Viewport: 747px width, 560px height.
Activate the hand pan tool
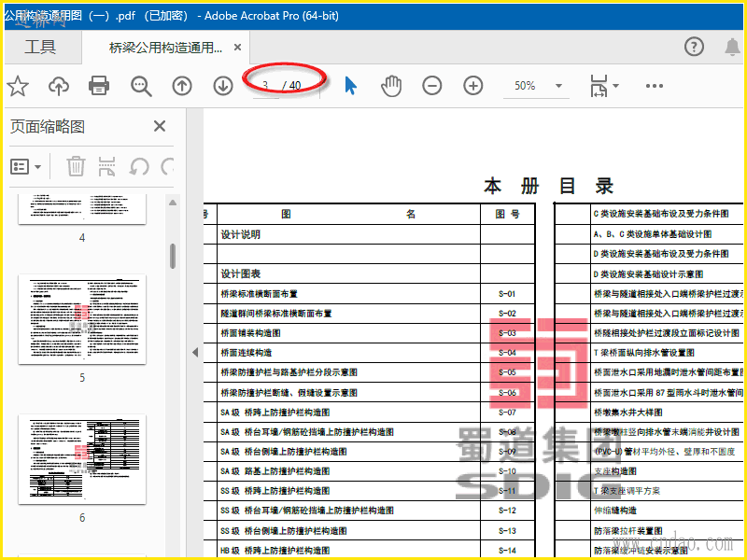(x=391, y=86)
